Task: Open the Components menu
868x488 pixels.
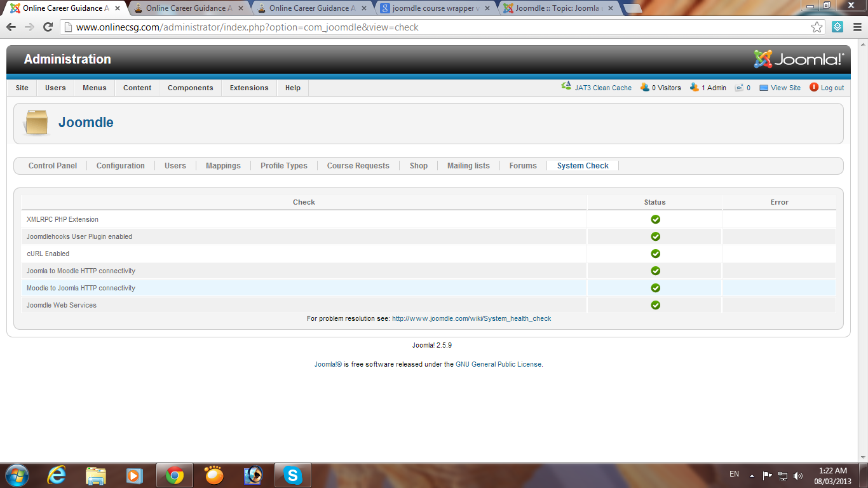Action: tap(191, 88)
